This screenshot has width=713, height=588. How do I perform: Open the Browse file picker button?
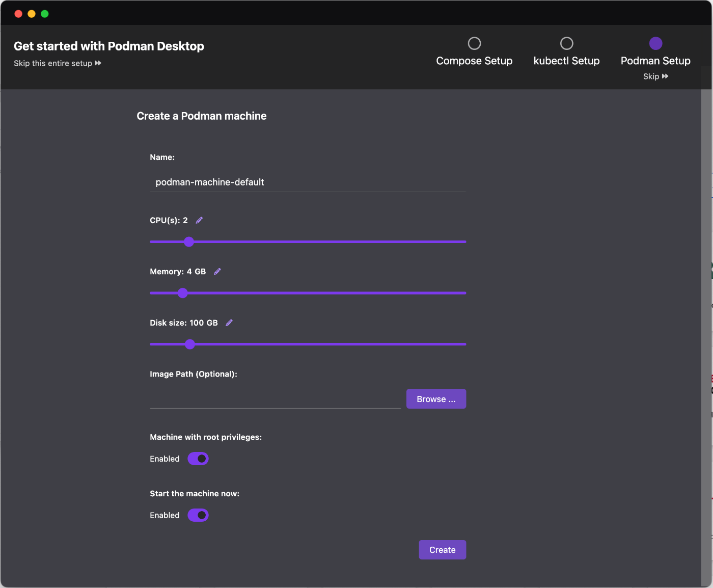[x=436, y=399]
